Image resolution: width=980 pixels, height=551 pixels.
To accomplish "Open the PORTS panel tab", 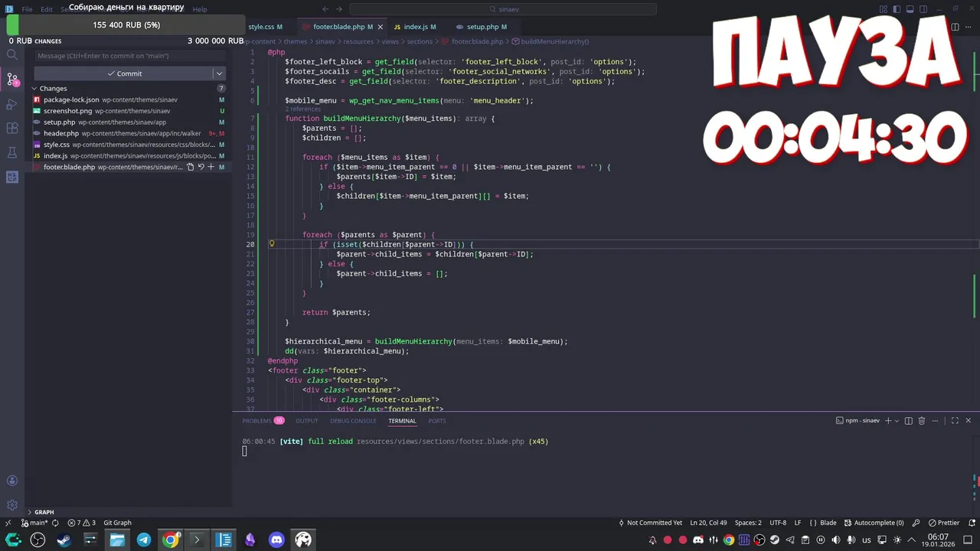I will (437, 421).
